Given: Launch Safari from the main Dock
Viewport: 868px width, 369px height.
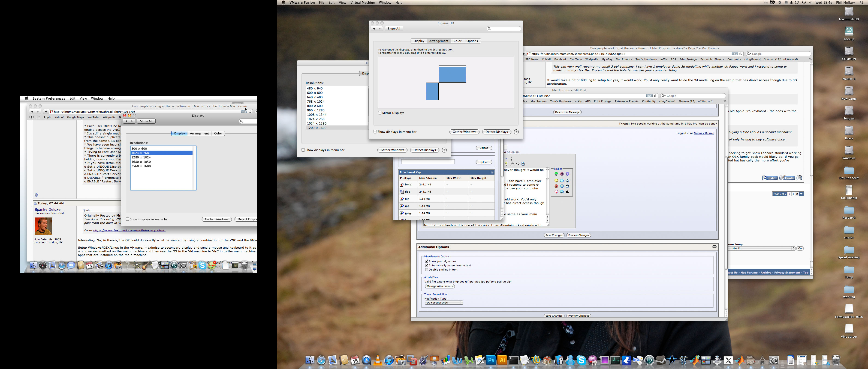Looking at the screenshot, I should [321, 360].
